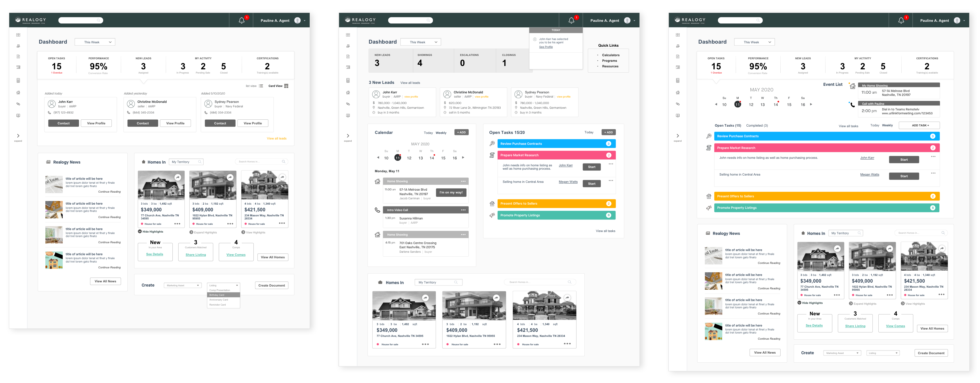Open Marketing Asset dropdown in leftmost Create panel
Image resolution: width=980 pixels, height=383 pixels.
[183, 285]
